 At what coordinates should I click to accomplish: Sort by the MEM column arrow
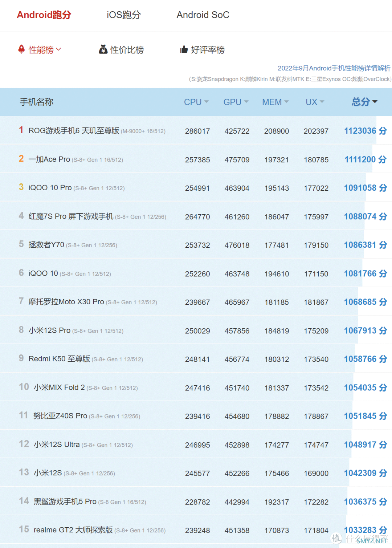[286, 102]
